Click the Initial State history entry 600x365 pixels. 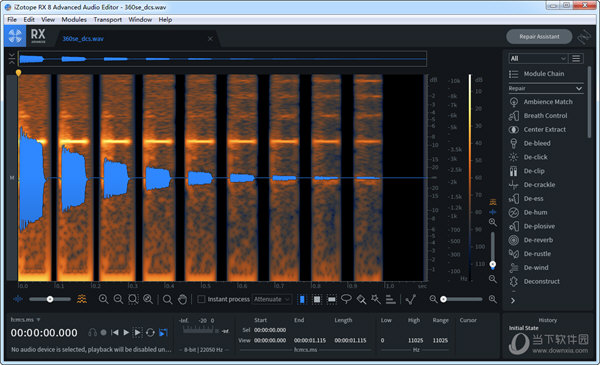[523, 328]
